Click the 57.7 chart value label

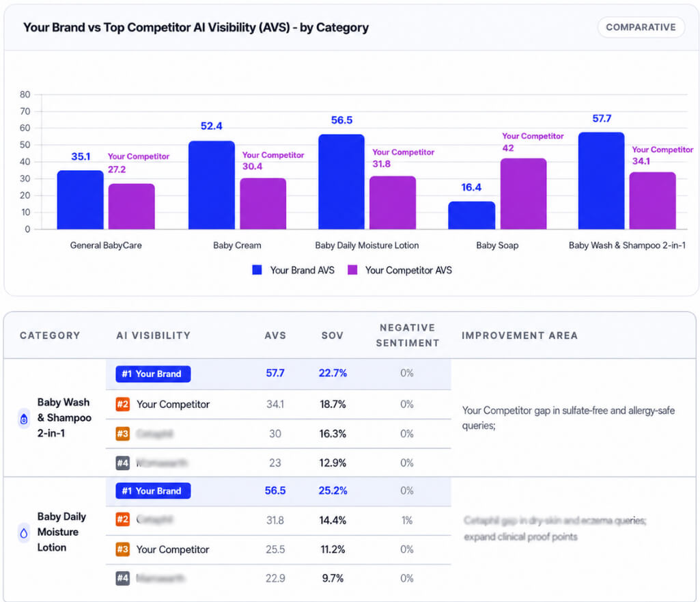[602, 118]
